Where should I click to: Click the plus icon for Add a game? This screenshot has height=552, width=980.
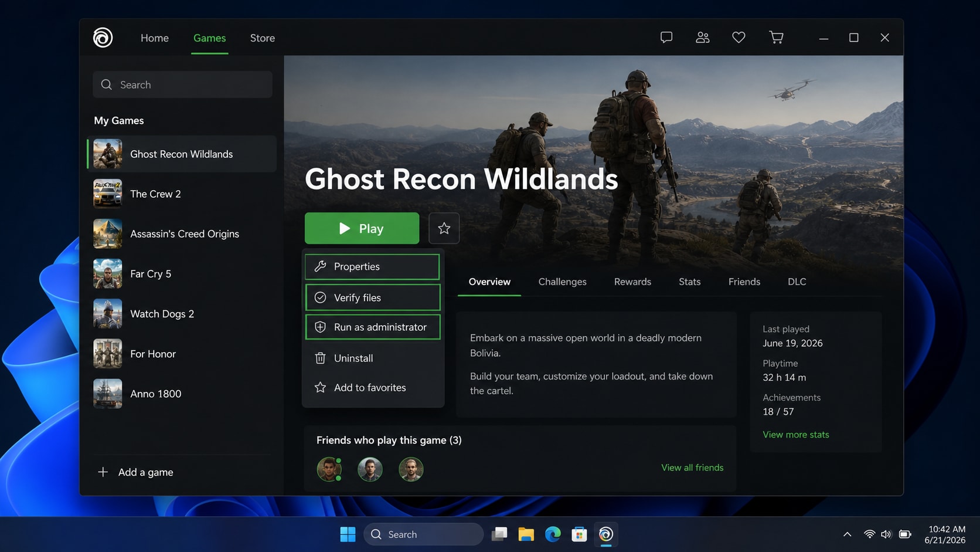(x=103, y=472)
